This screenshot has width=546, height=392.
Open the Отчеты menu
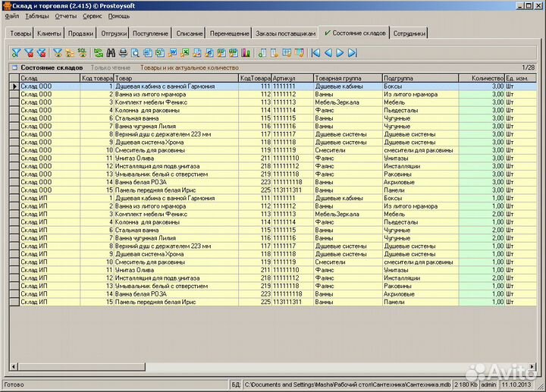pyautogui.click(x=66, y=16)
